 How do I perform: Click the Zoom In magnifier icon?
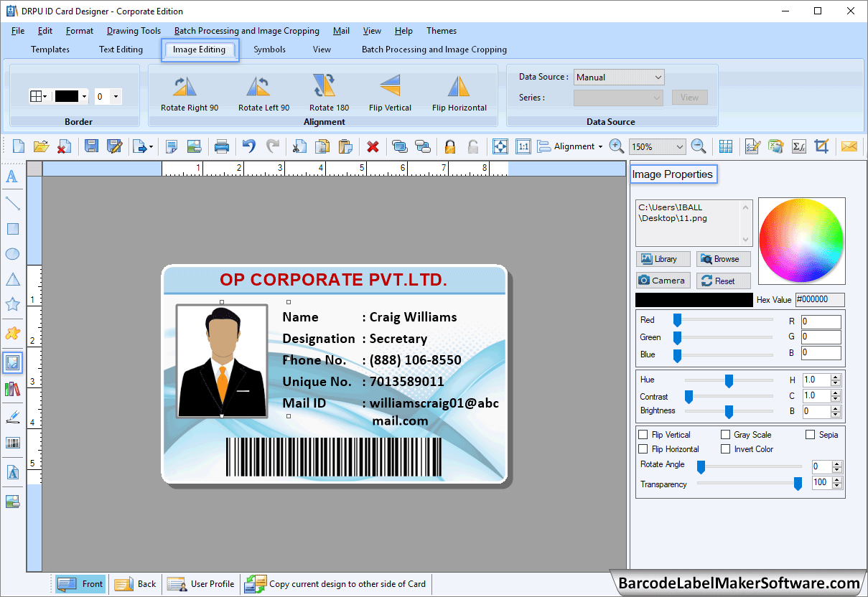pyautogui.click(x=616, y=146)
